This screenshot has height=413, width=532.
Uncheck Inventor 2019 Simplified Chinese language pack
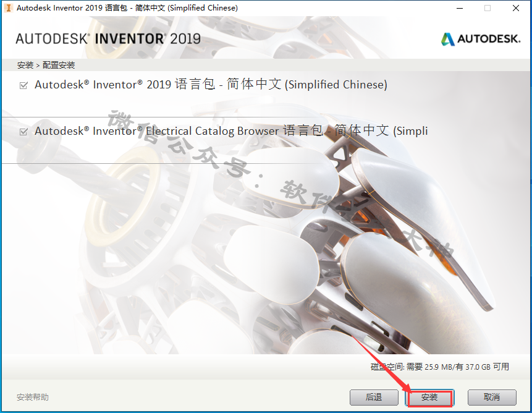[23, 85]
